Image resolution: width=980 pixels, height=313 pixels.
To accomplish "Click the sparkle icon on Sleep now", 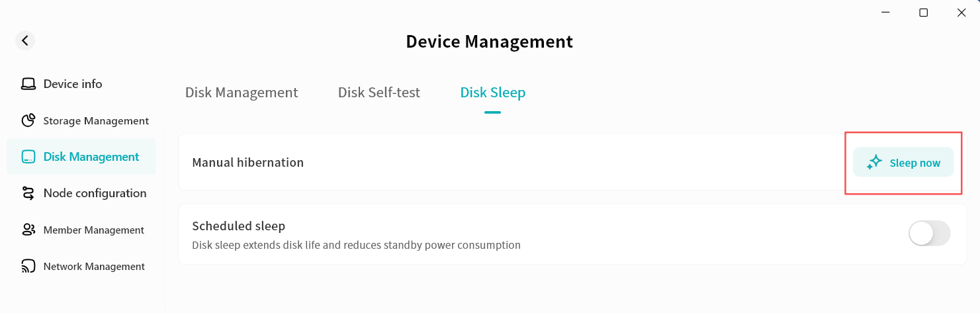I will (875, 162).
